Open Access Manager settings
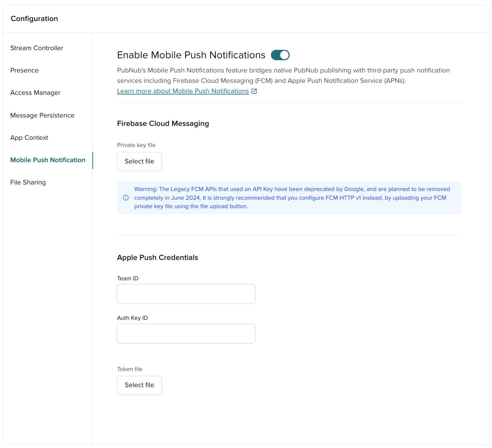Viewport: 492px width, 448px height. pyautogui.click(x=35, y=93)
